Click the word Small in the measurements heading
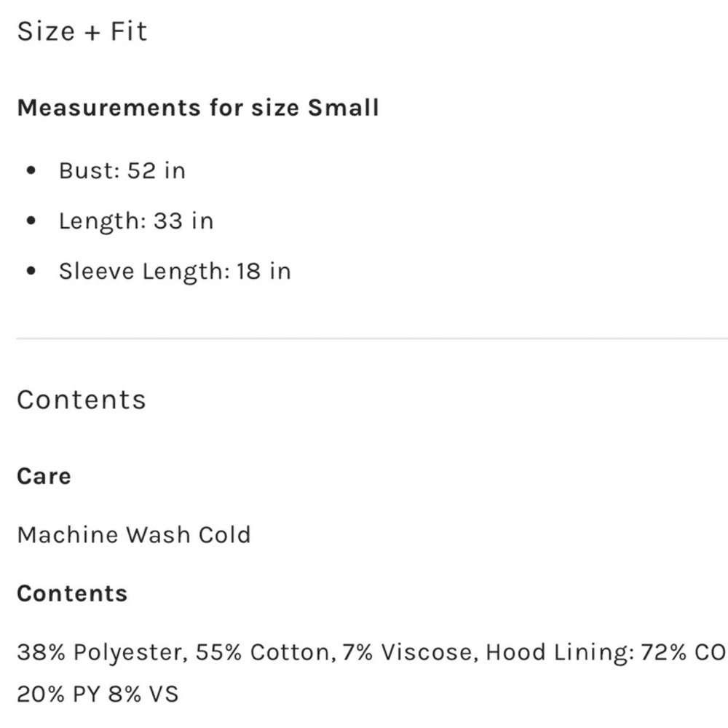 pyautogui.click(x=343, y=108)
